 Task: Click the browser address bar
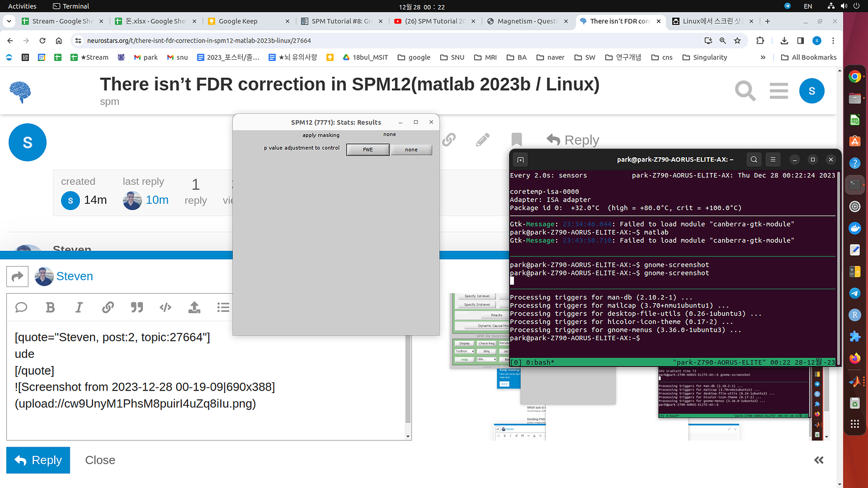(252, 39)
